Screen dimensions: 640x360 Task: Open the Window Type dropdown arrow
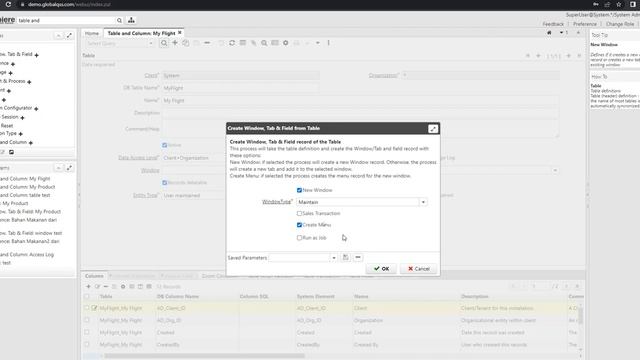click(x=423, y=202)
